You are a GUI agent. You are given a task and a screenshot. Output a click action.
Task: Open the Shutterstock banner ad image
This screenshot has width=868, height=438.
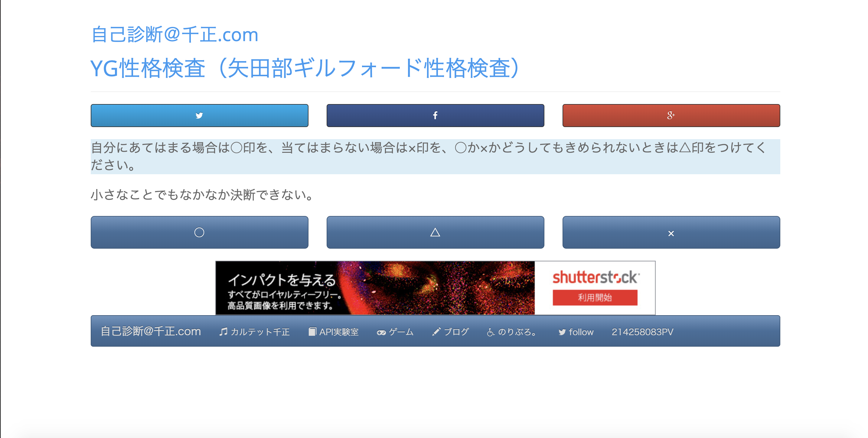pos(435,288)
